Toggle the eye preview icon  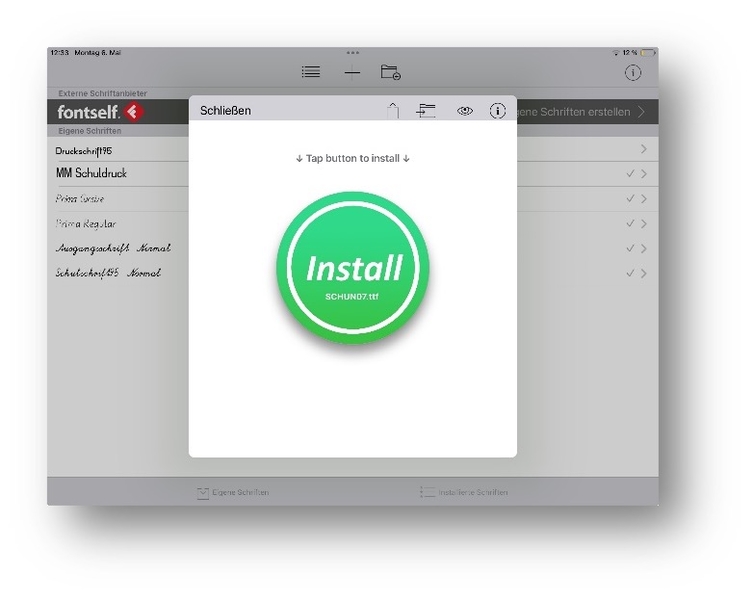465,111
